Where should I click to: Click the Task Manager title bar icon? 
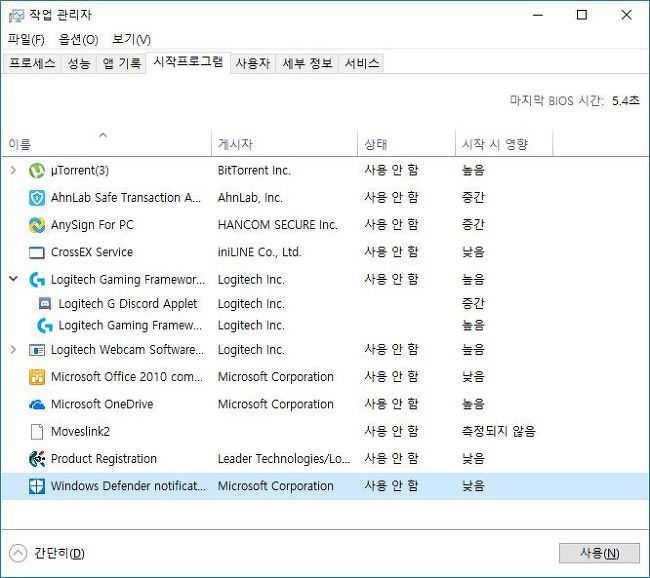tap(16, 15)
